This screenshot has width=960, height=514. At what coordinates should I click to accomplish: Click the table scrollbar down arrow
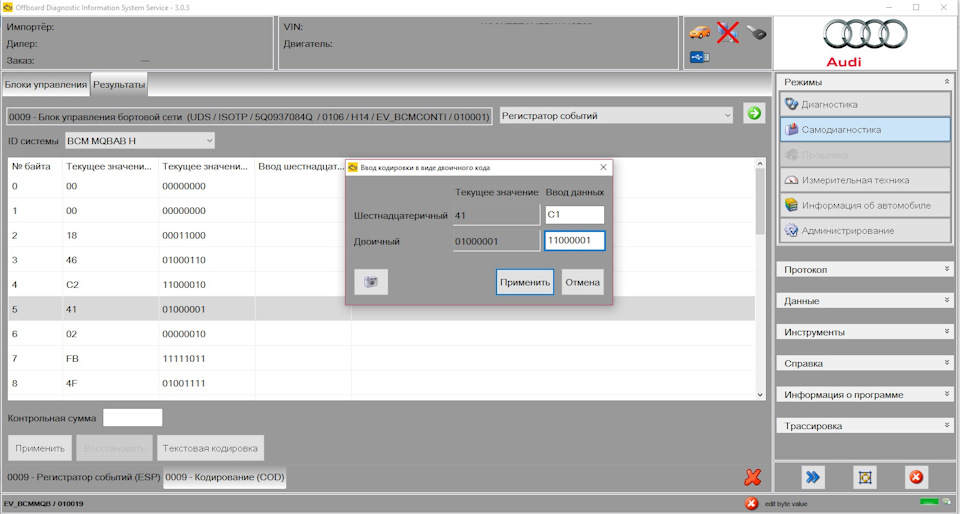(760, 395)
